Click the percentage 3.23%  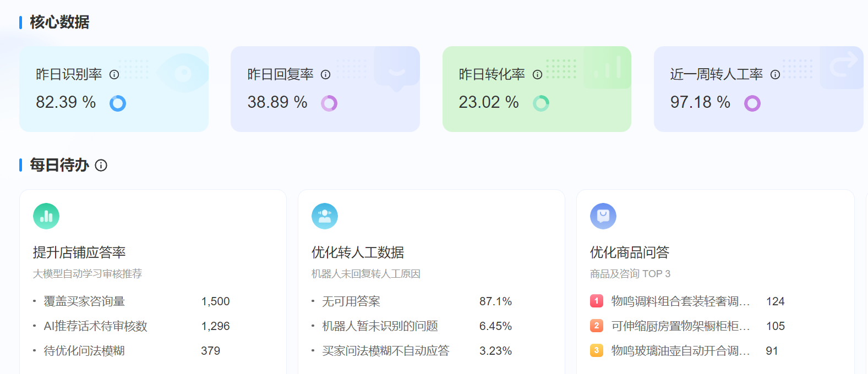(x=495, y=351)
